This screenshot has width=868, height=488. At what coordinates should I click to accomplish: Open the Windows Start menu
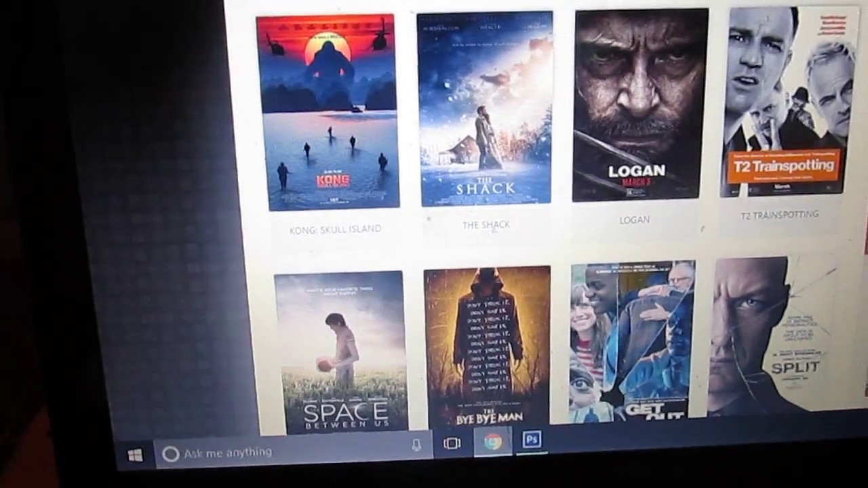(135, 455)
